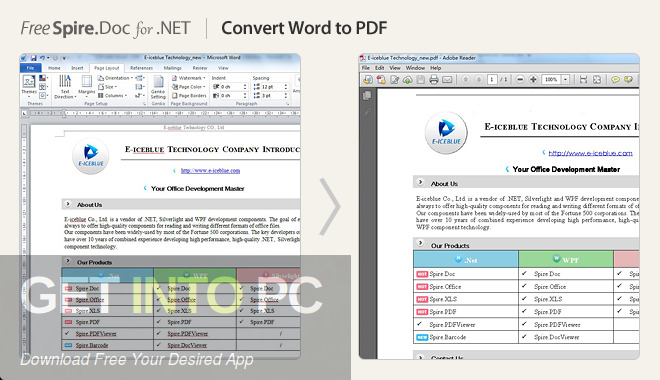660x380 pixels.
Task: Click the Our Products section arrow in Adobe Reader
Action: pyautogui.click(x=420, y=243)
